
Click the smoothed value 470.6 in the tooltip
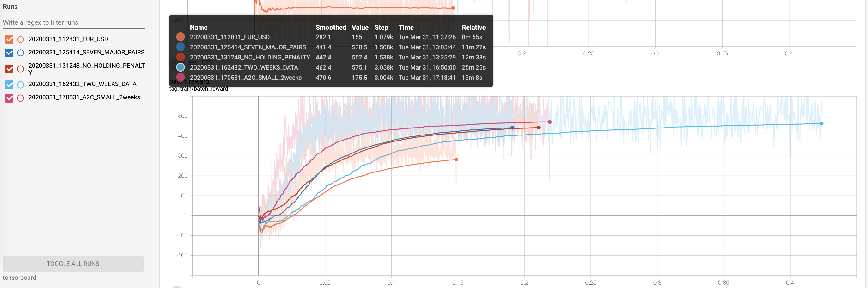(x=323, y=78)
